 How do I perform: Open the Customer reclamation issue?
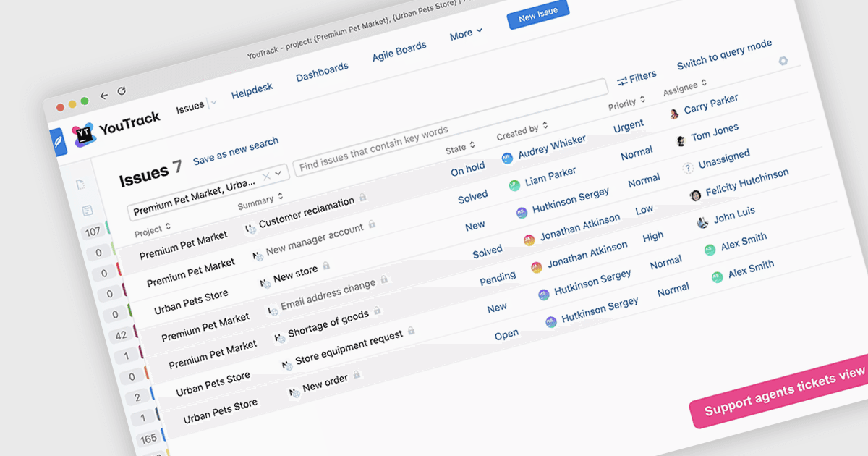[x=307, y=212]
